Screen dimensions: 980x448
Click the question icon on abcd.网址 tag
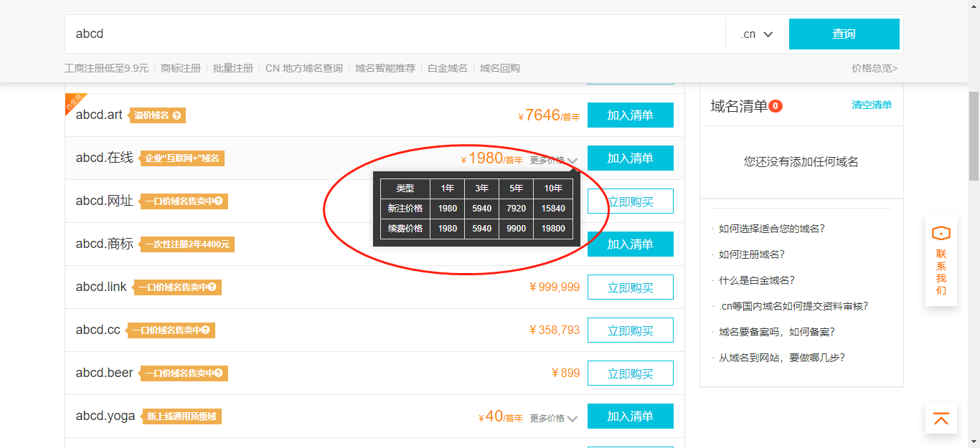[x=218, y=201]
